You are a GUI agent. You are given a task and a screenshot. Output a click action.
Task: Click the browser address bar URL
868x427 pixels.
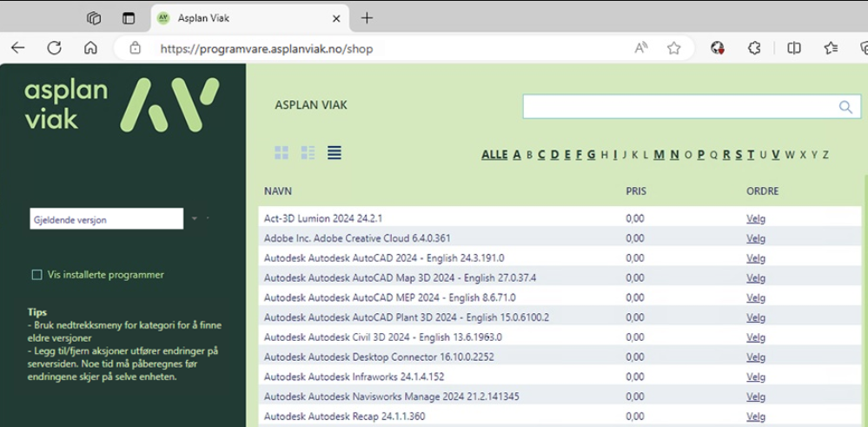point(266,49)
